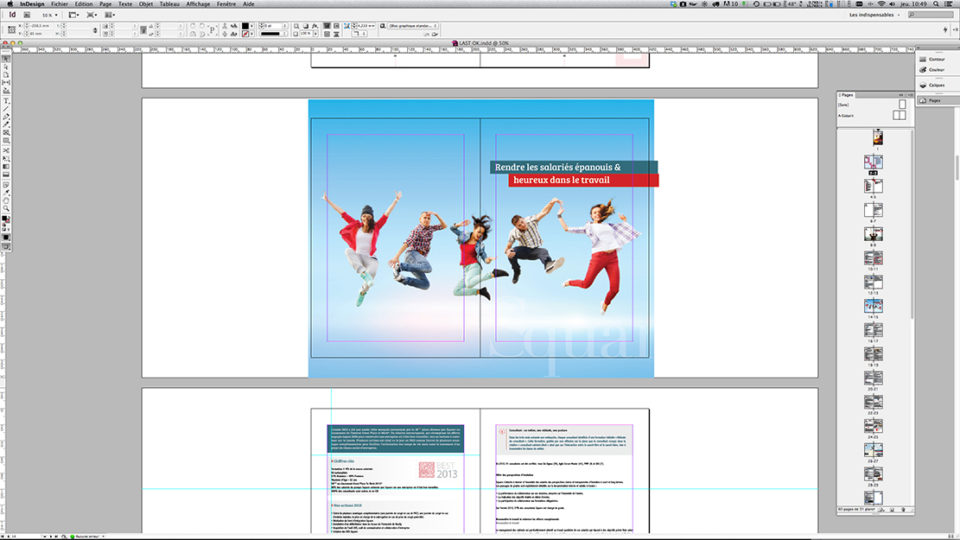960x540 pixels.
Task: Select the Selection tool arrow
Action: pos(6,58)
